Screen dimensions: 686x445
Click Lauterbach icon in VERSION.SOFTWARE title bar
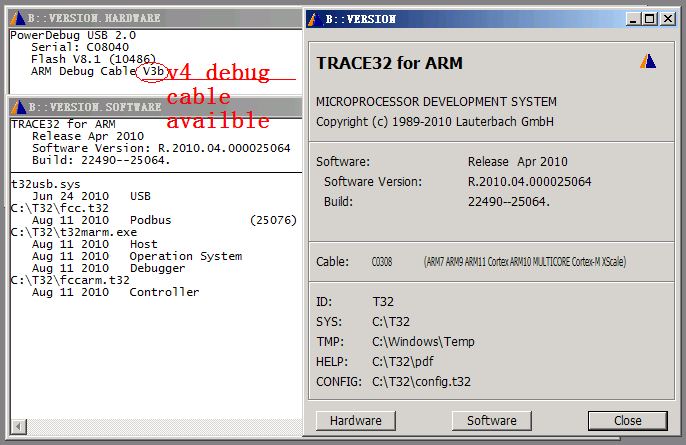[x=18, y=107]
